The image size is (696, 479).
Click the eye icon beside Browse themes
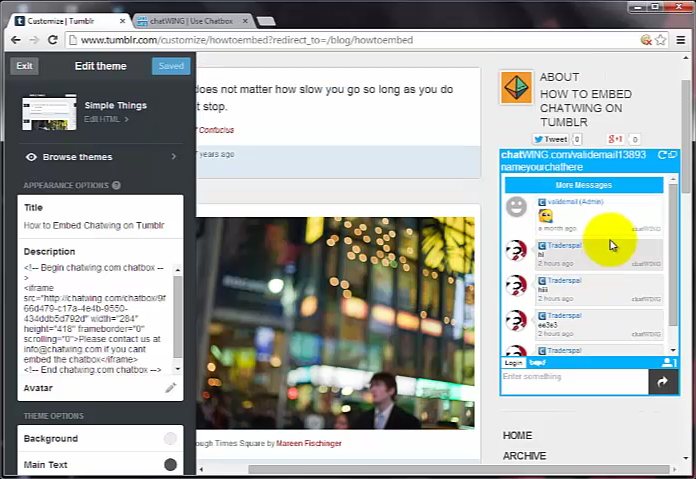tap(31, 157)
